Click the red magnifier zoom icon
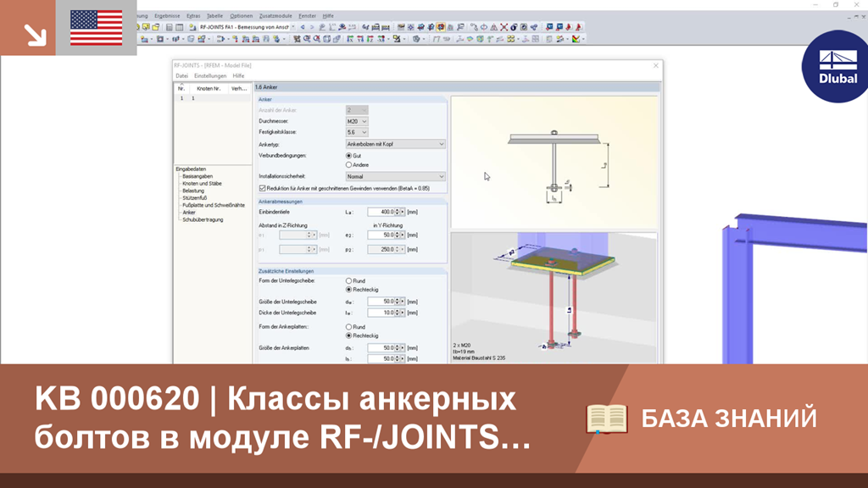This screenshot has width=868, height=488. pyautogui.click(x=317, y=39)
